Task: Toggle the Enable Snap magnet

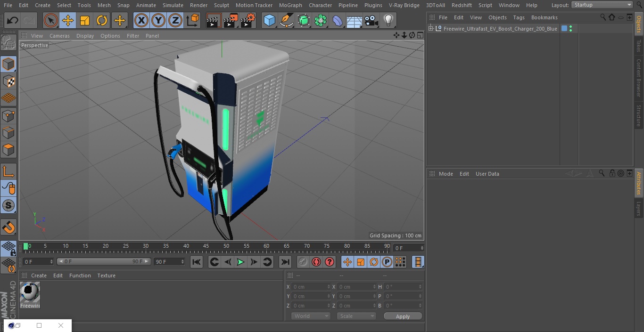Action: coord(8,227)
